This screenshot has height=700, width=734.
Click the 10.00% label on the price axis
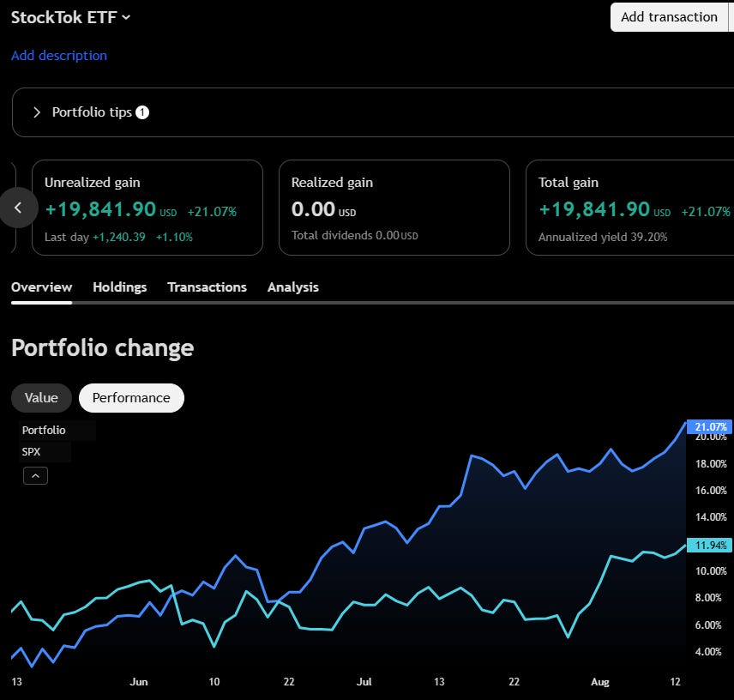tap(711, 571)
